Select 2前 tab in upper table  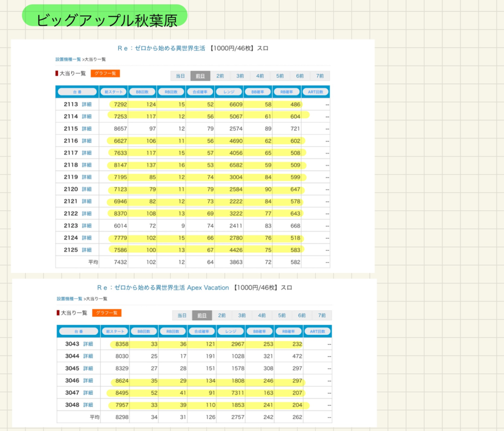coord(220,76)
